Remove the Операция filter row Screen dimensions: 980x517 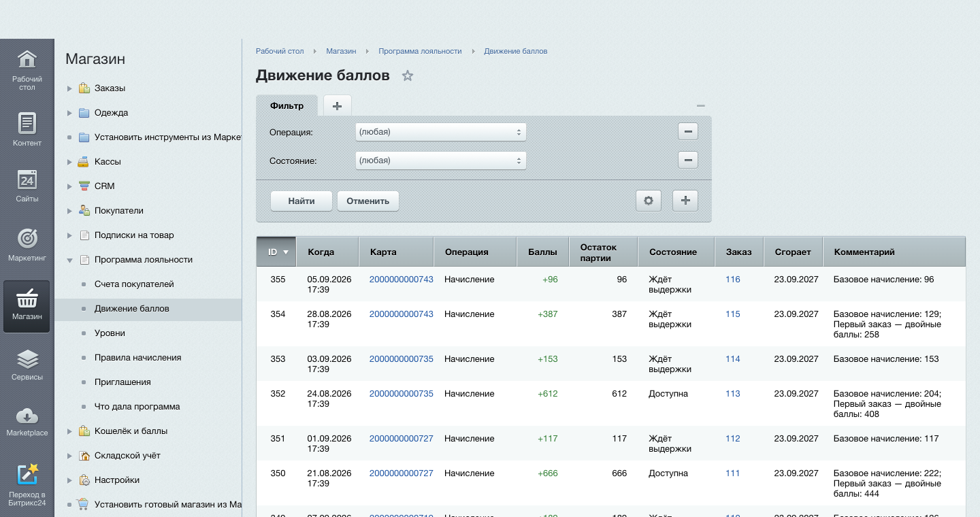[x=688, y=132]
